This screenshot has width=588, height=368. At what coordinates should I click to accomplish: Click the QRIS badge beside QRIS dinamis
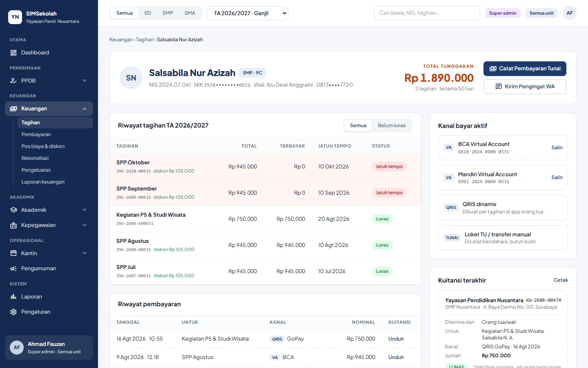[451, 208]
